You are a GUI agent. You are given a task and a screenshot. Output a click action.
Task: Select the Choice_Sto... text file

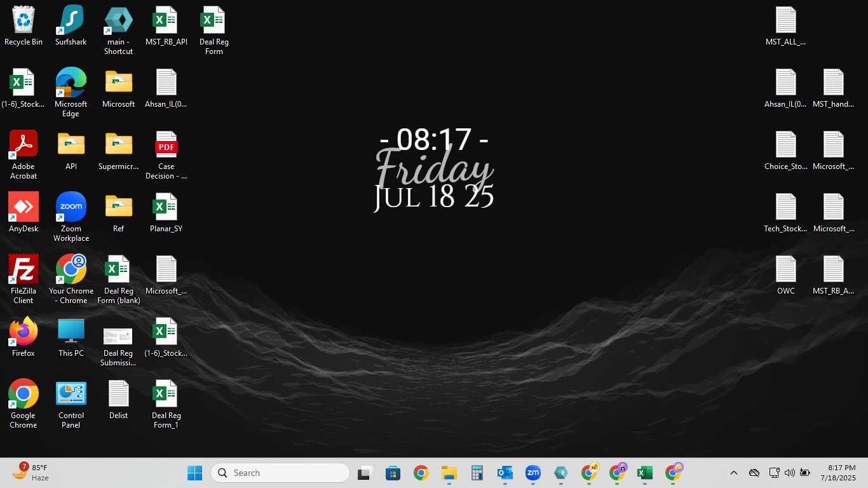786,151
